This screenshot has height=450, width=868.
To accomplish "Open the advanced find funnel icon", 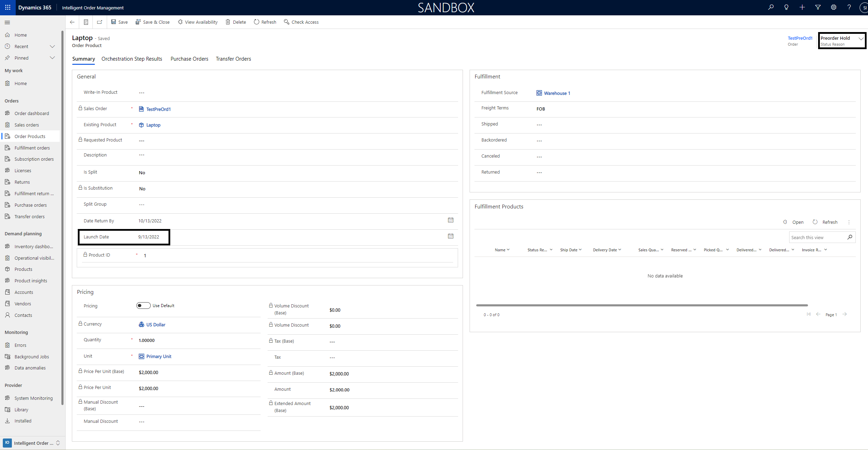I will point(818,7).
